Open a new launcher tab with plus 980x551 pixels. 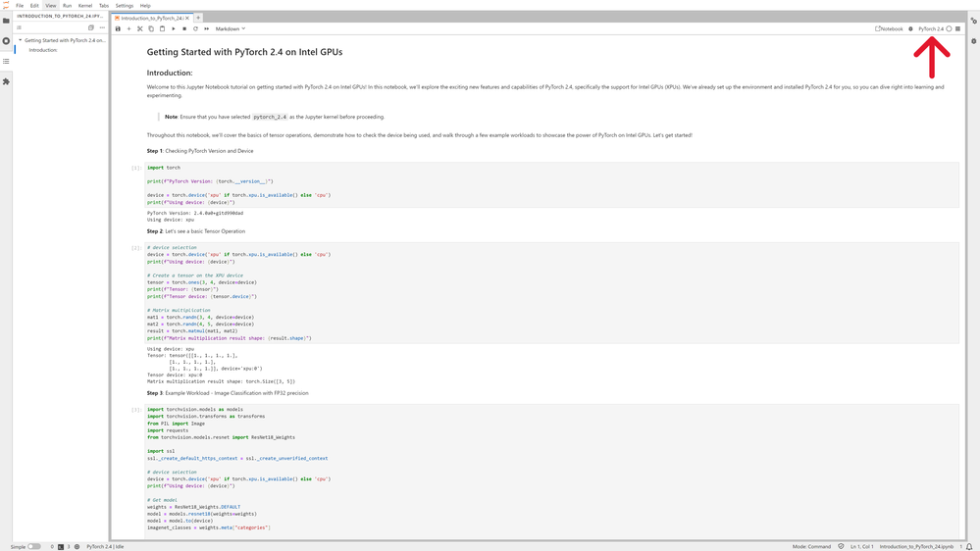tap(198, 18)
